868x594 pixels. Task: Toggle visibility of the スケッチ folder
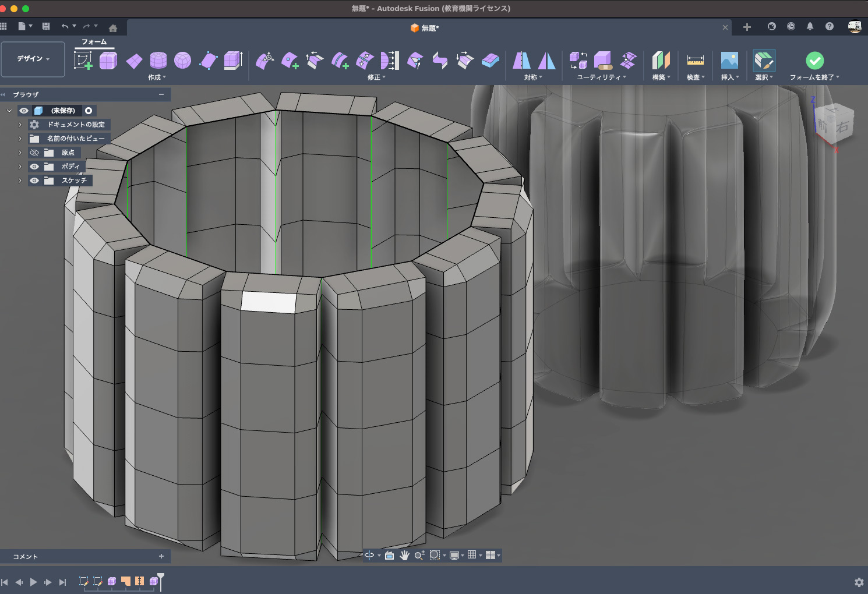[x=34, y=181]
